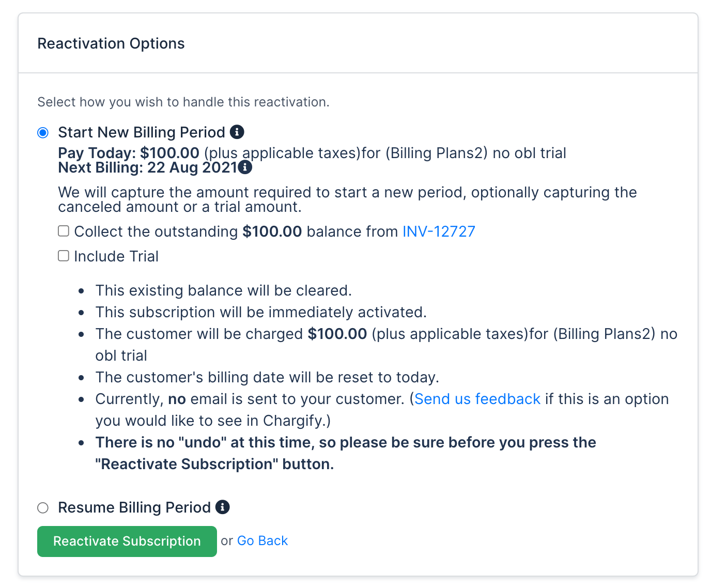Click the "Start New Billing Period" label text
The width and height of the screenshot is (711, 588).
click(141, 132)
